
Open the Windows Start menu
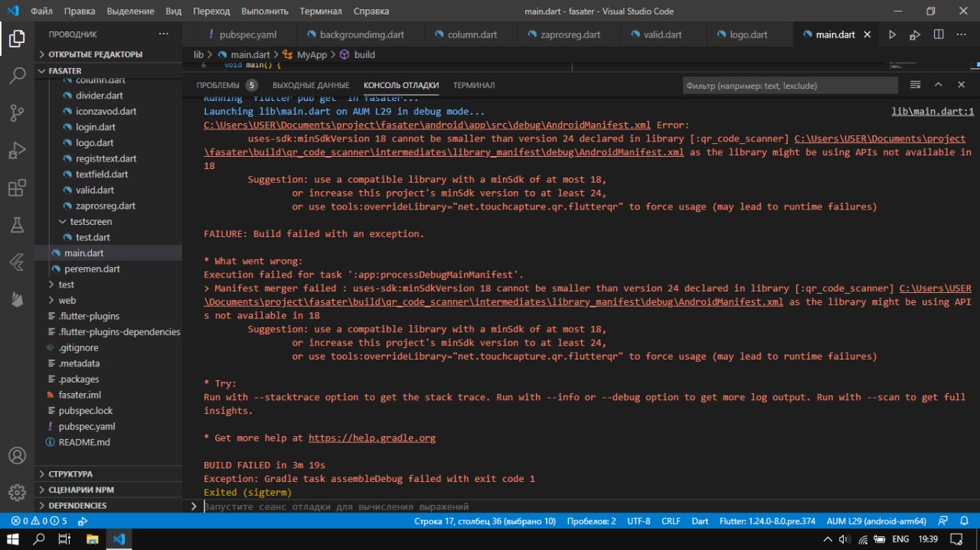click(13, 539)
